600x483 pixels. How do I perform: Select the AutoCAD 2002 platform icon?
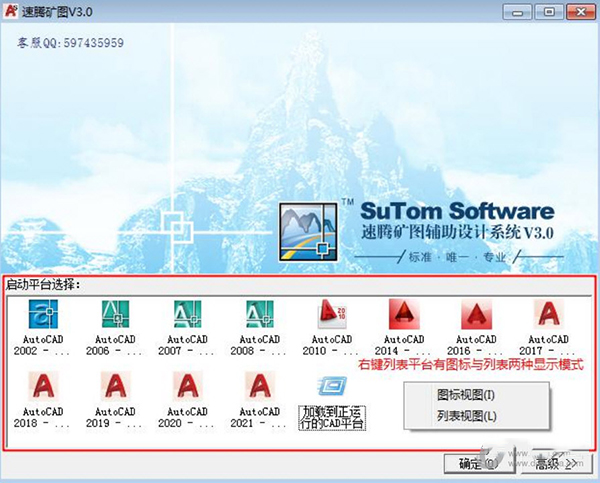43,314
